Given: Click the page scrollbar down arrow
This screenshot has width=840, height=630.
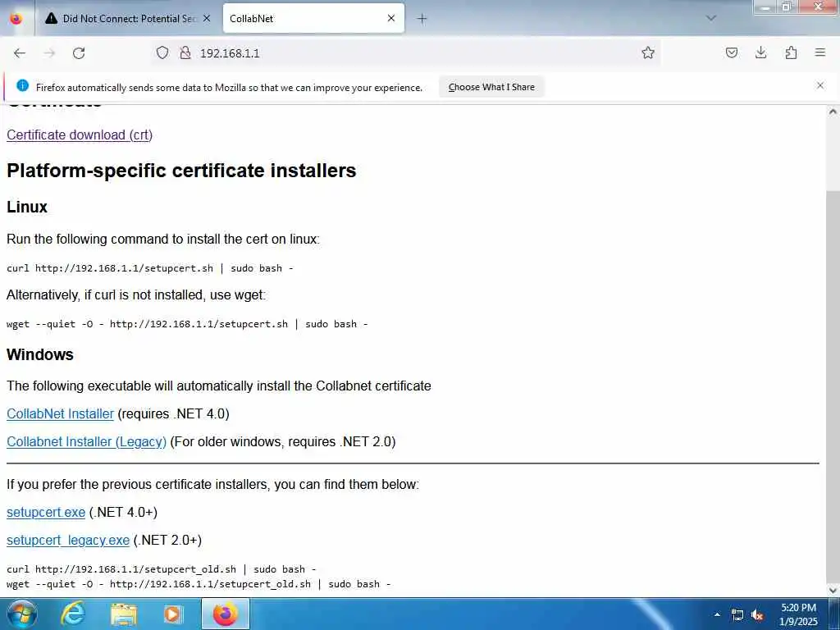Looking at the screenshot, I should point(833,590).
